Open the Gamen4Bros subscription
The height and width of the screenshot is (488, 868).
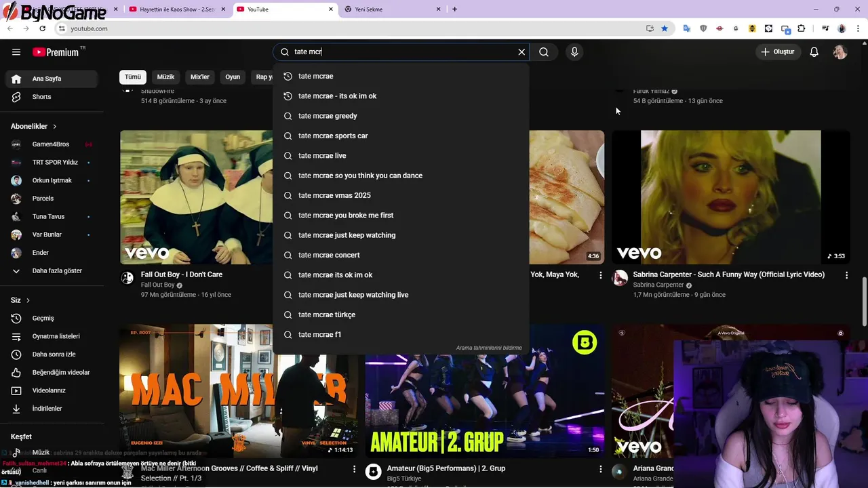tap(52, 144)
